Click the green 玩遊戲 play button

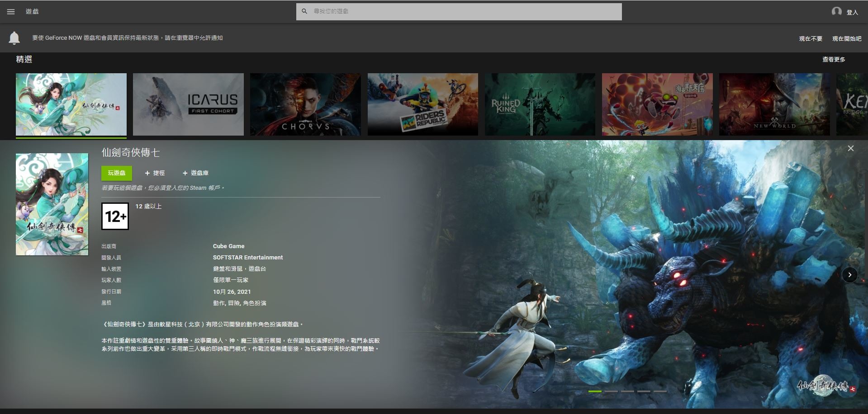[x=117, y=173]
